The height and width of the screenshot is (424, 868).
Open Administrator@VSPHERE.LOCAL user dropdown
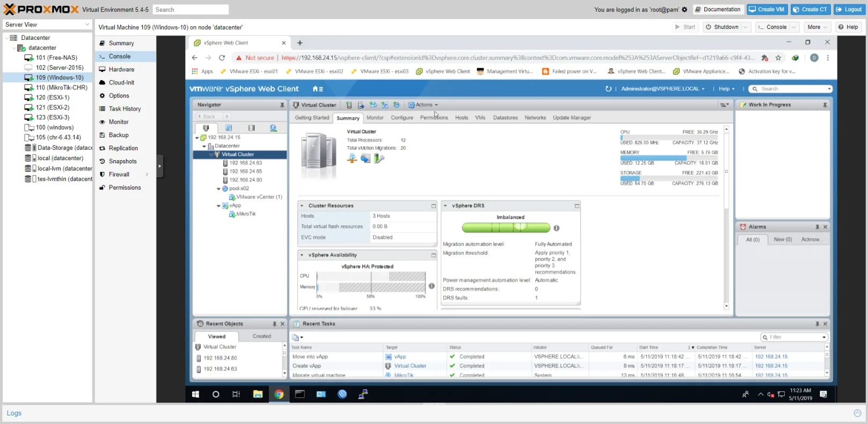662,89
